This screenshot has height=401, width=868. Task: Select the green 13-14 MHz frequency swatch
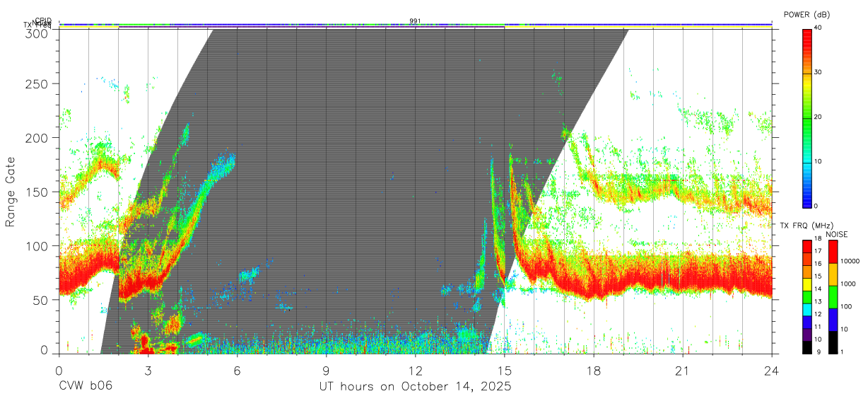tap(807, 297)
